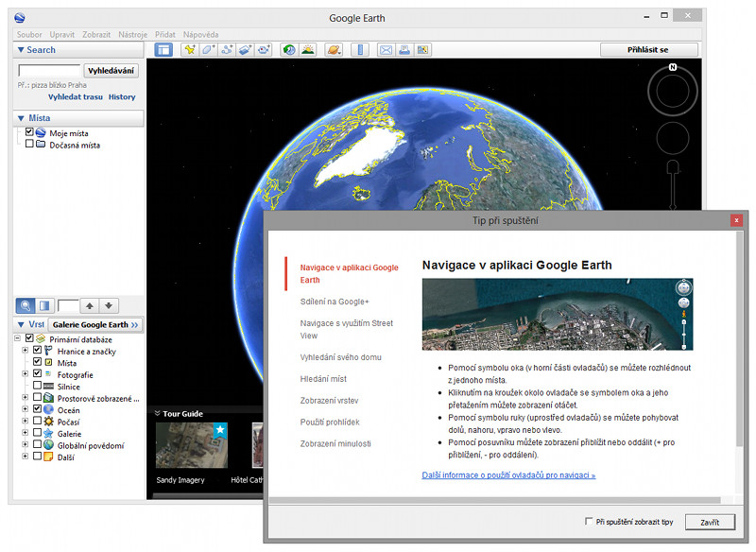This screenshot has height=552, width=756.
Task: Click Zavřít to close the tips dialog
Action: click(711, 522)
